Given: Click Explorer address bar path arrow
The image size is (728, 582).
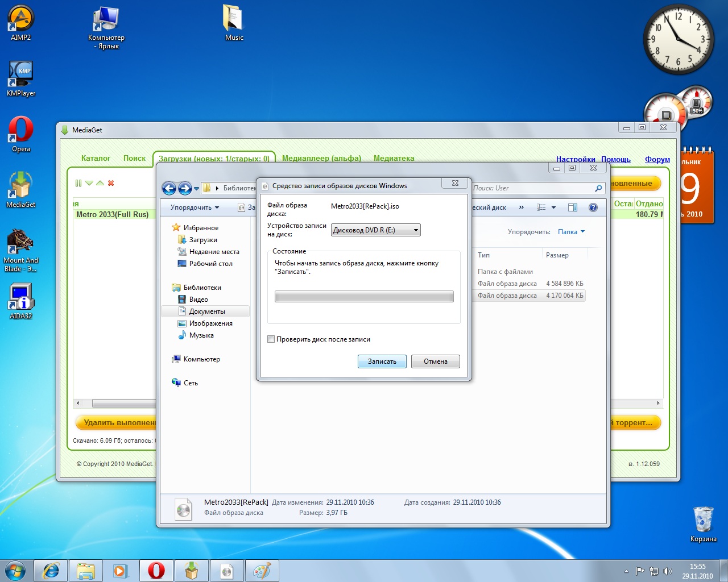Looking at the screenshot, I should coord(217,188).
